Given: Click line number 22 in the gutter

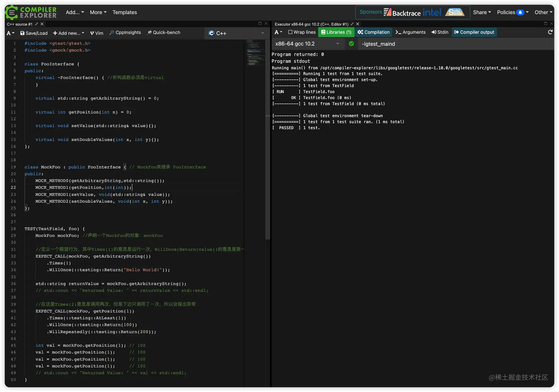Looking at the screenshot, I should [13, 187].
